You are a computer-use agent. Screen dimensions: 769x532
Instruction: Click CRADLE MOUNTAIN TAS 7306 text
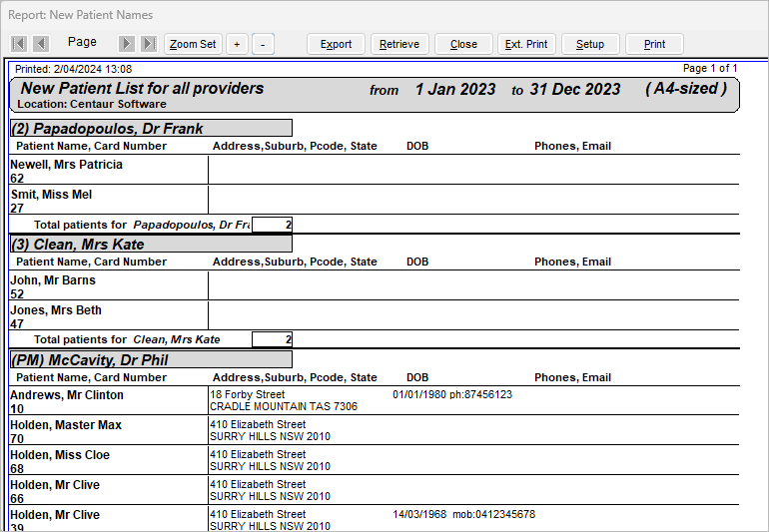click(x=284, y=406)
